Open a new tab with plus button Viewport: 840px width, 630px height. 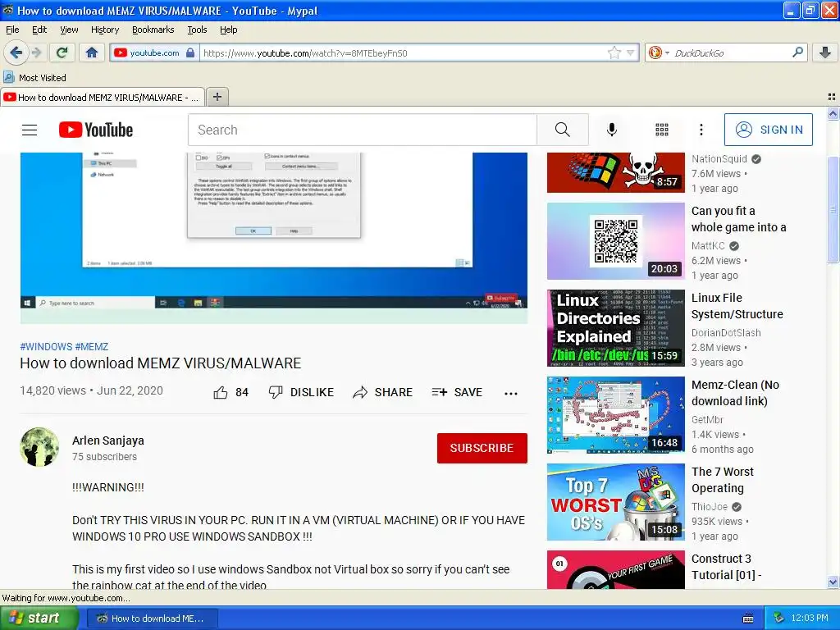217,97
